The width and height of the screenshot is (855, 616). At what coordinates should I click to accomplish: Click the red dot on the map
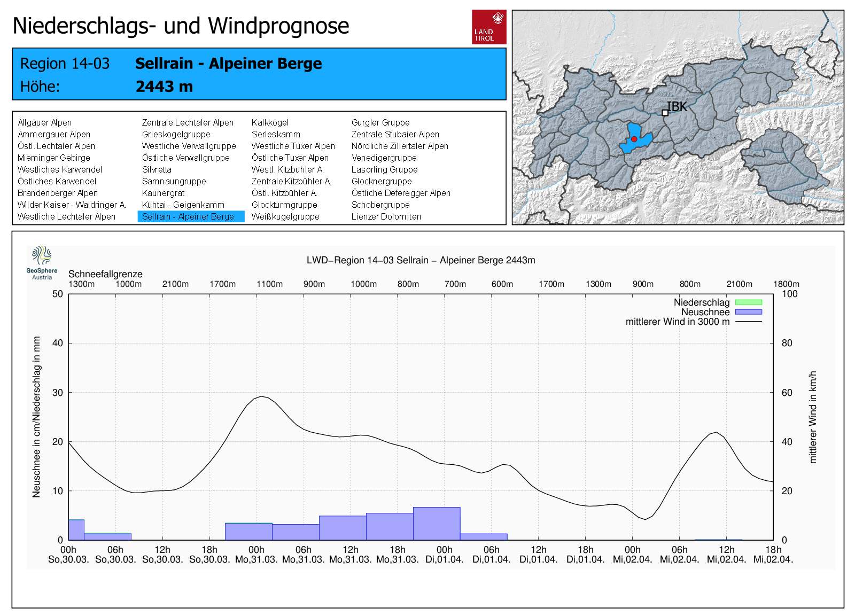coord(634,139)
